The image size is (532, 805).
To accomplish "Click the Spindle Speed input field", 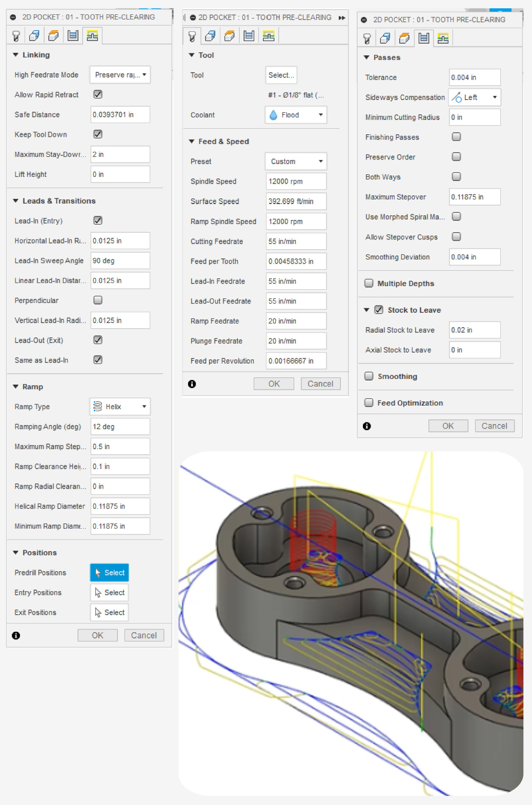I will click(296, 182).
